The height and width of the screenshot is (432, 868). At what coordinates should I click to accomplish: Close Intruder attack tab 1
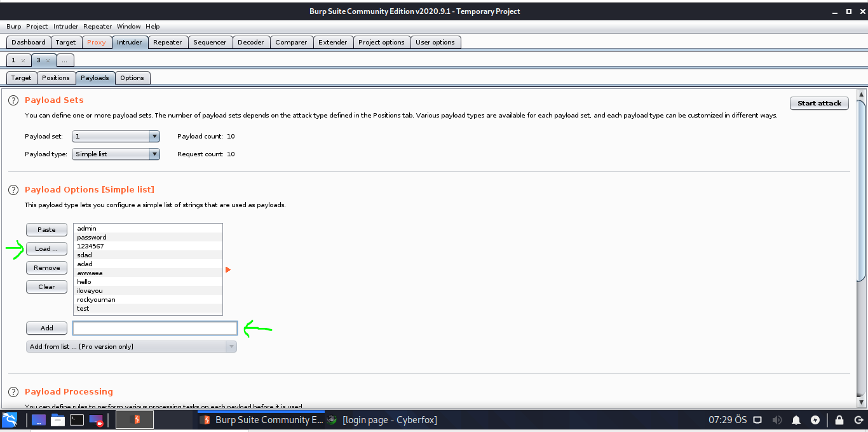tap(23, 60)
